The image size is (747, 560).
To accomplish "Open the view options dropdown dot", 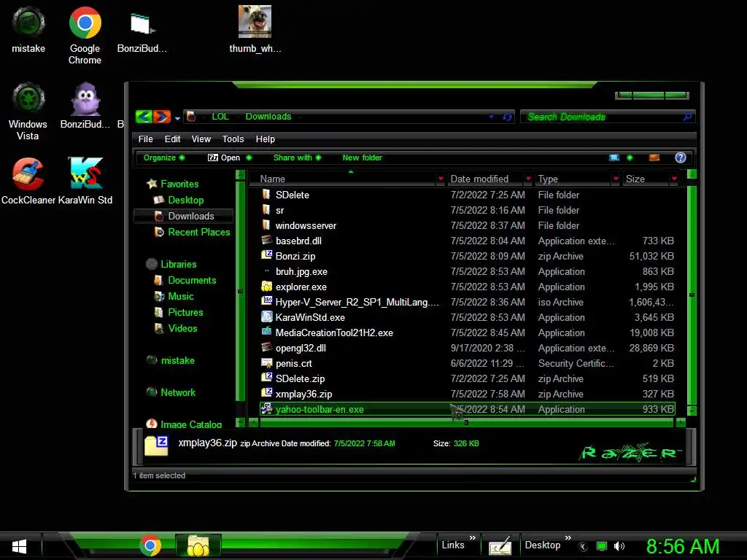I will [630, 157].
